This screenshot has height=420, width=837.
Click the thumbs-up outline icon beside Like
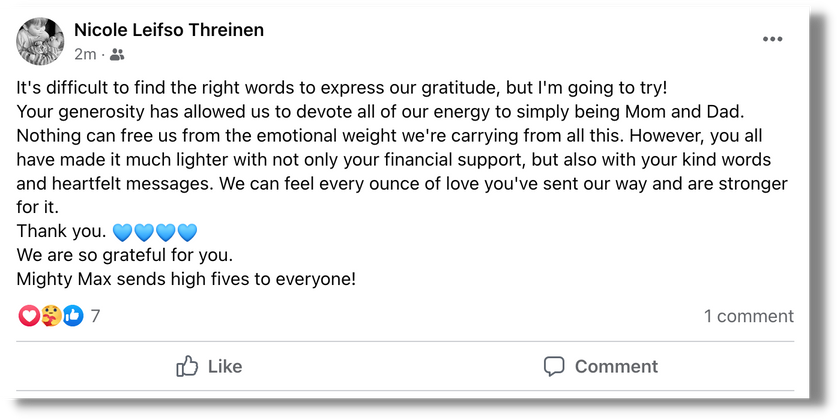click(187, 366)
